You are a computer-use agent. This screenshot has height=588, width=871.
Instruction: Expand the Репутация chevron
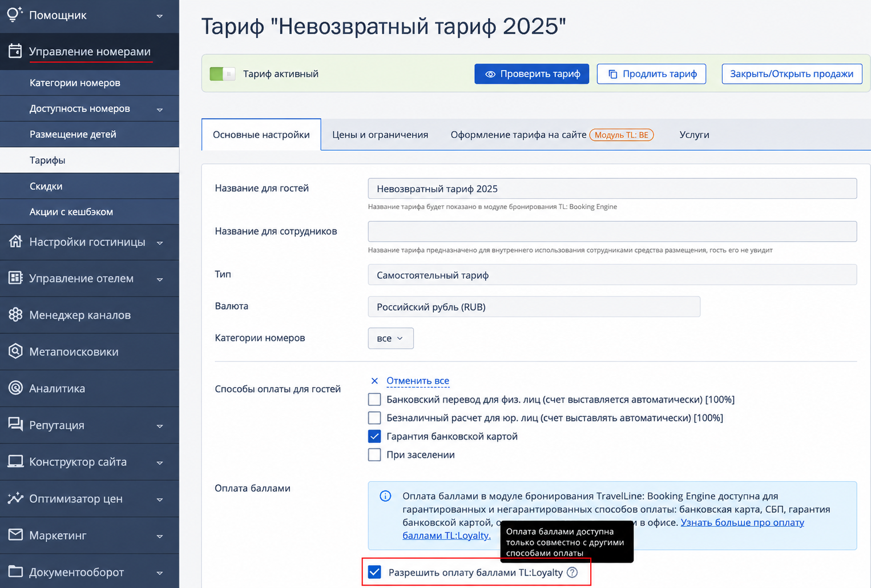pos(160,426)
